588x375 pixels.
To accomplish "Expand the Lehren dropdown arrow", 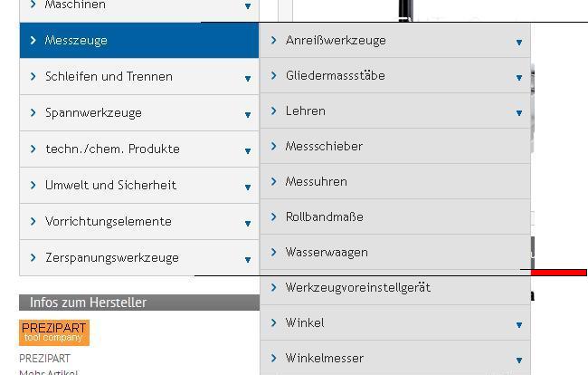I will click(519, 112).
